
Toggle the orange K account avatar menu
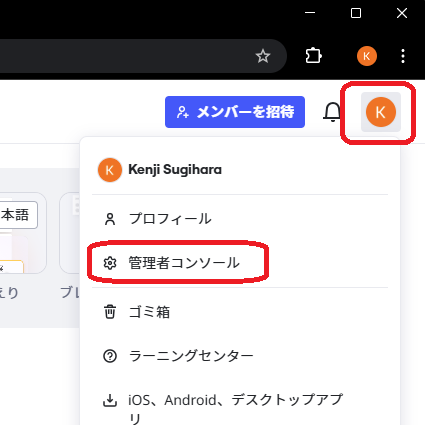(x=381, y=112)
